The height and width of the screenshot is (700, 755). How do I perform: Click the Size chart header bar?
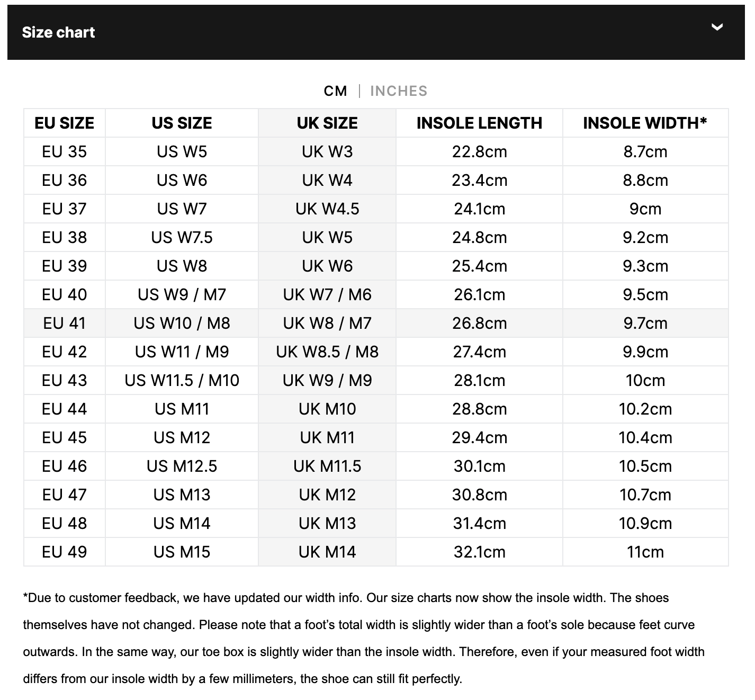(x=376, y=32)
